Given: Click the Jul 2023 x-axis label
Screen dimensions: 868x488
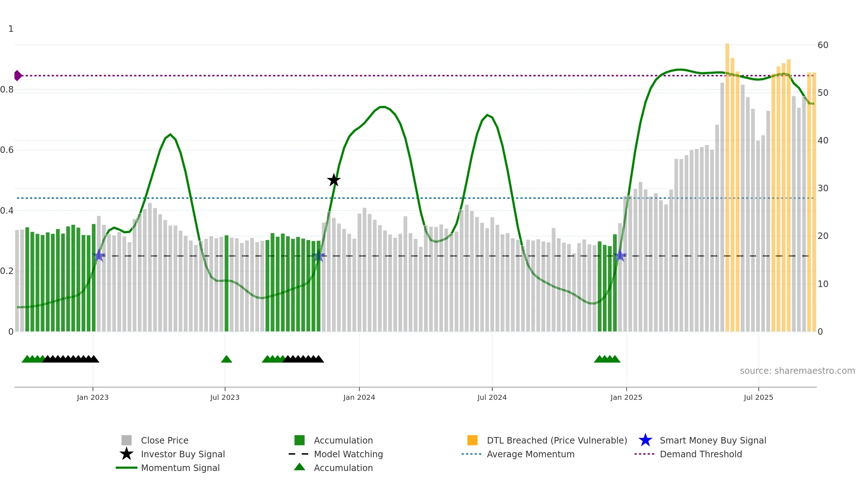Looking at the screenshot, I should (x=225, y=397).
